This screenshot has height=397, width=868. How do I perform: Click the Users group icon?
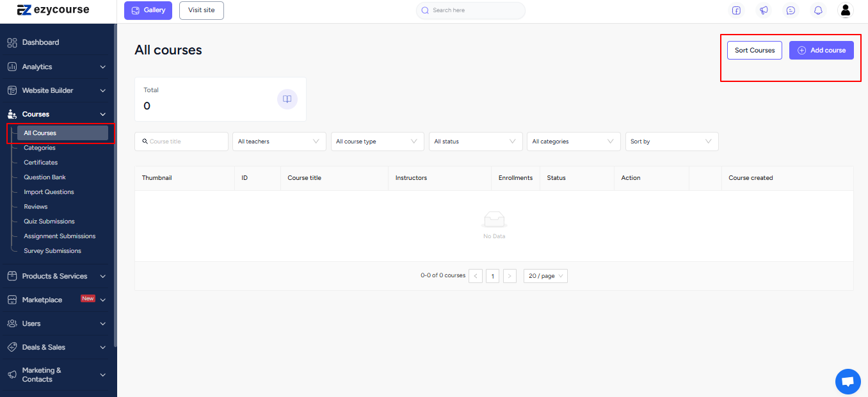[x=12, y=323]
